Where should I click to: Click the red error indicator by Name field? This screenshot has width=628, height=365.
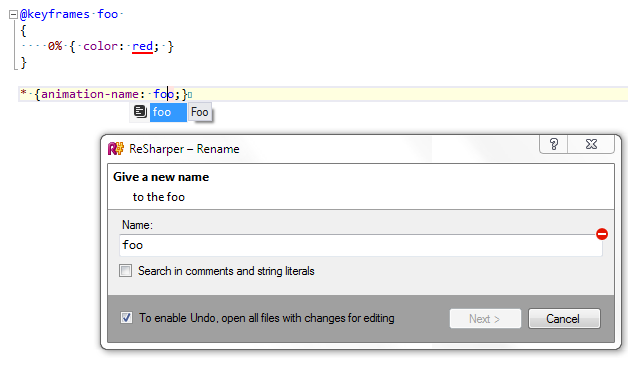pyautogui.click(x=602, y=234)
